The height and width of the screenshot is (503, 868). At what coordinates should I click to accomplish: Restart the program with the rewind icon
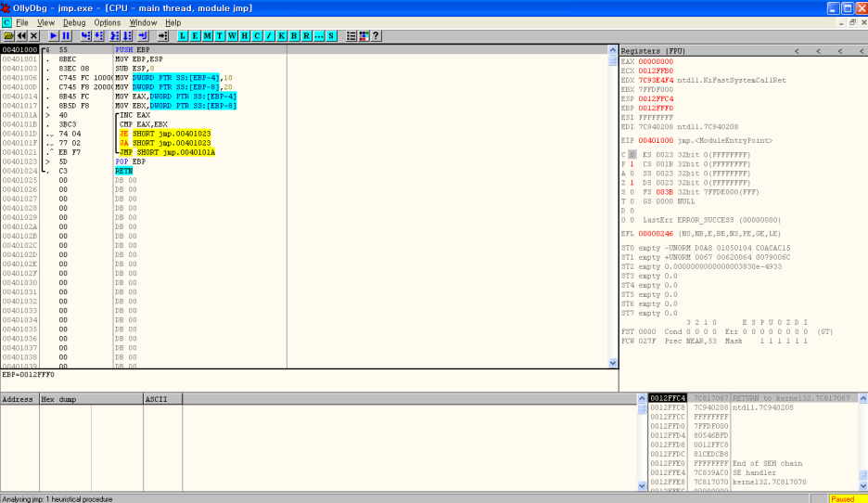21,36
